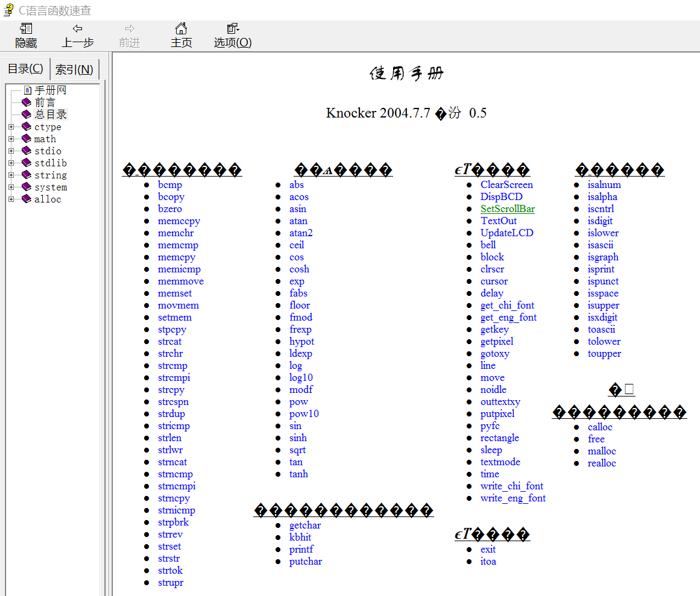Open the Options 选项(O) toolbar icon
This screenshot has width=700, height=596.
pyautogui.click(x=233, y=28)
